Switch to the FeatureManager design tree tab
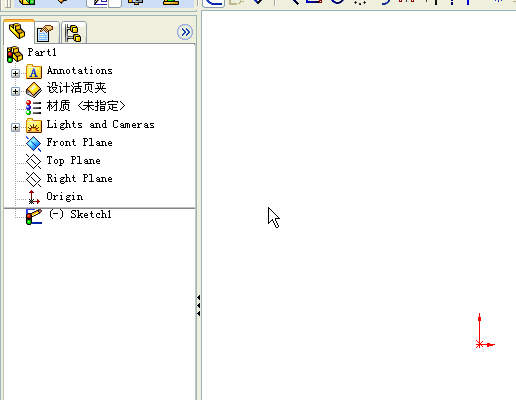 (x=18, y=32)
